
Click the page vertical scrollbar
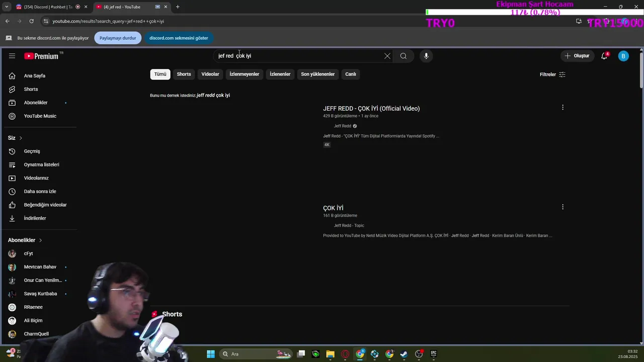pyautogui.click(x=641, y=70)
